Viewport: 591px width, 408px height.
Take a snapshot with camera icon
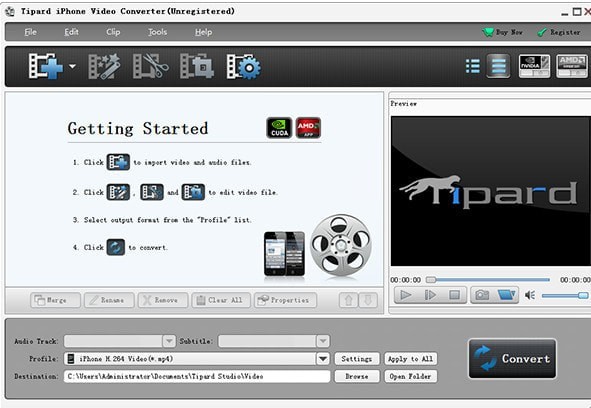click(482, 295)
